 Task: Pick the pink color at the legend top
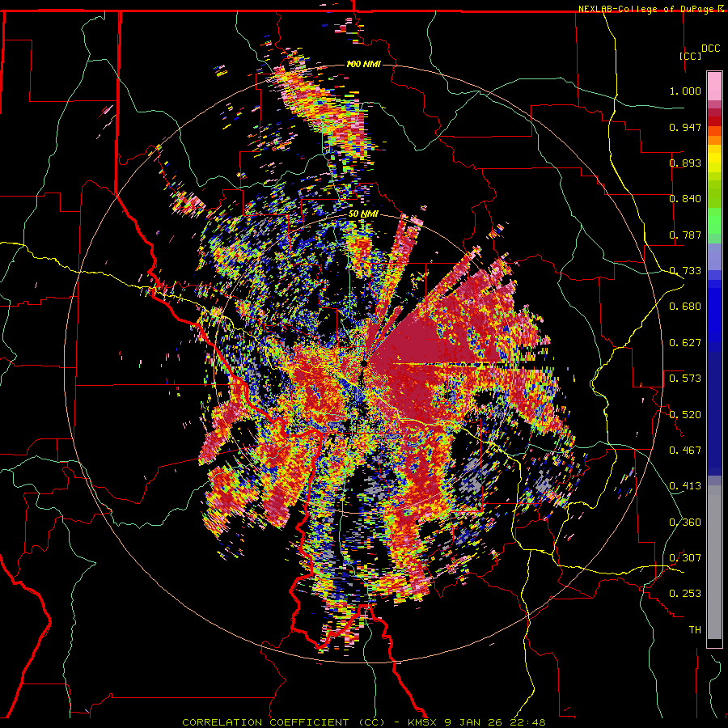(x=714, y=86)
